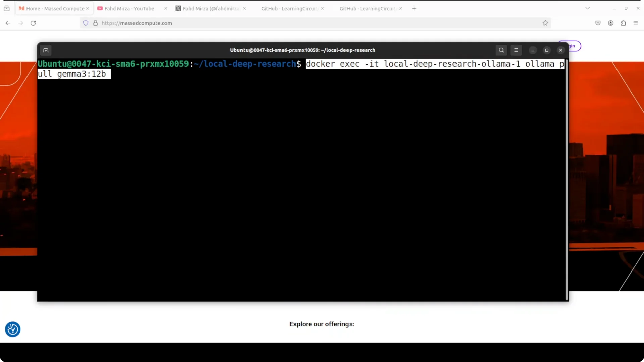The width and height of the screenshot is (644, 362).
Task: Bookmark this page with star icon
Action: coord(545,23)
